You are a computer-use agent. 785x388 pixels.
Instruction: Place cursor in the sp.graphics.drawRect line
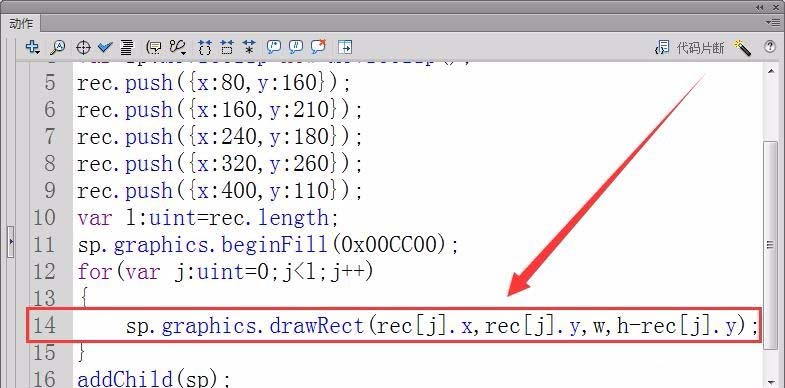point(442,326)
